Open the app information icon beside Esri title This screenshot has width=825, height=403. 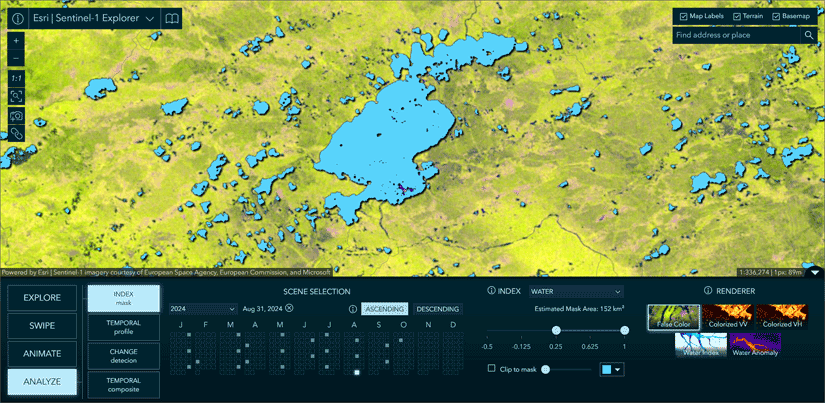coord(17,18)
